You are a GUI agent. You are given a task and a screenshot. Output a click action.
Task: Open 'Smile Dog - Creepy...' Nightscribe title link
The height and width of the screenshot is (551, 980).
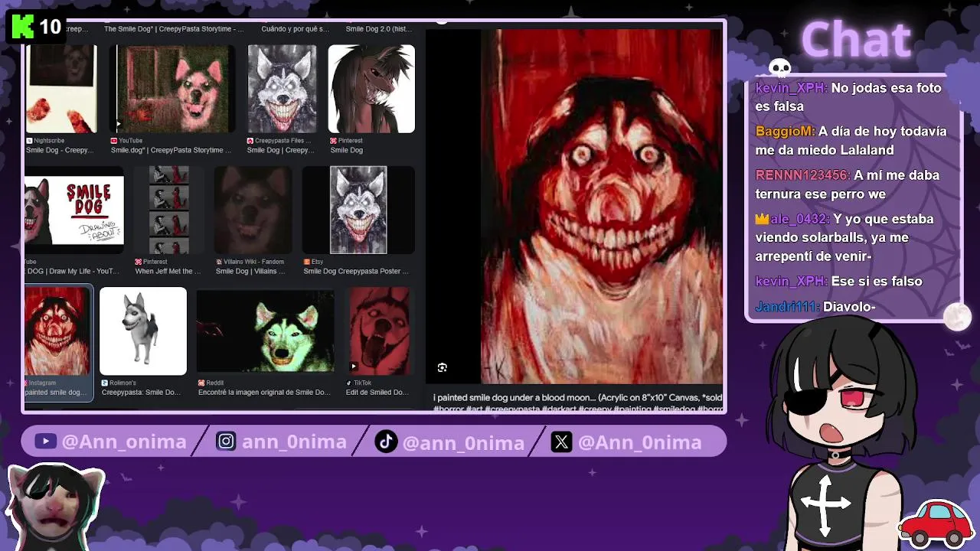[60, 150]
